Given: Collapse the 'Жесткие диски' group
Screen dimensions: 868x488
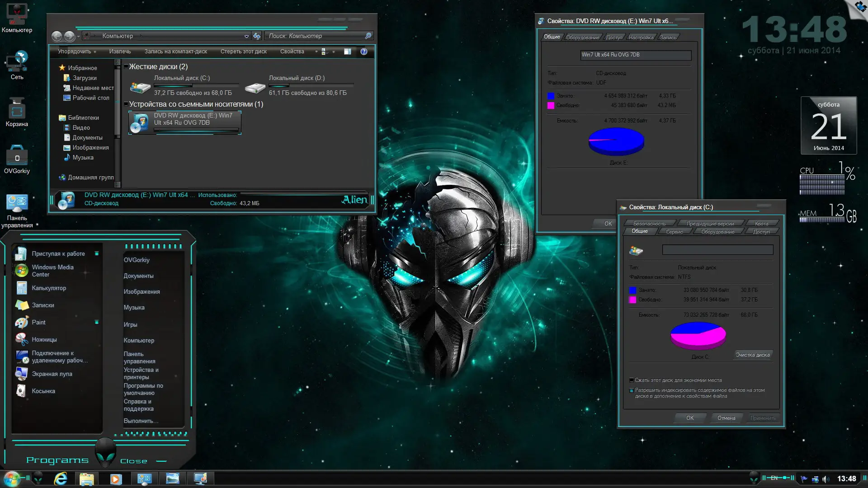Looking at the screenshot, I should 126,67.
